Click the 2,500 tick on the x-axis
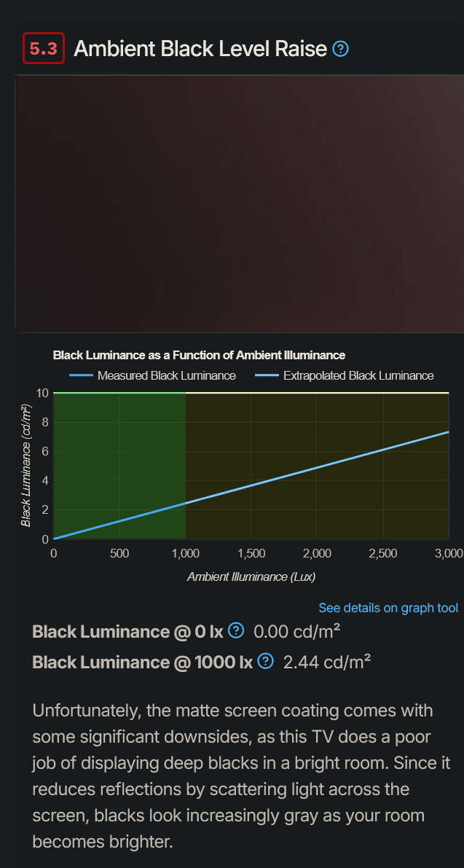The width and height of the screenshot is (464, 868). click(382, 553)
